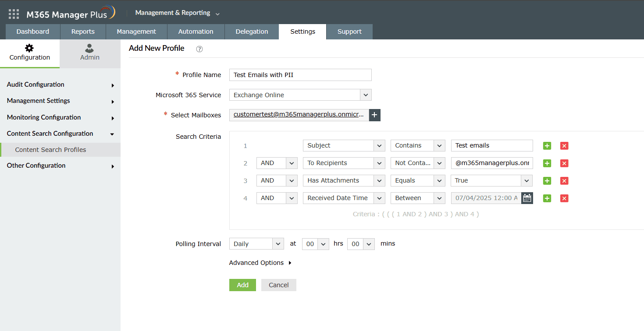The width and height of the screenshot is (644, 331).
Task: Expand Management Settings menu
Action: (x=60, y=101)
